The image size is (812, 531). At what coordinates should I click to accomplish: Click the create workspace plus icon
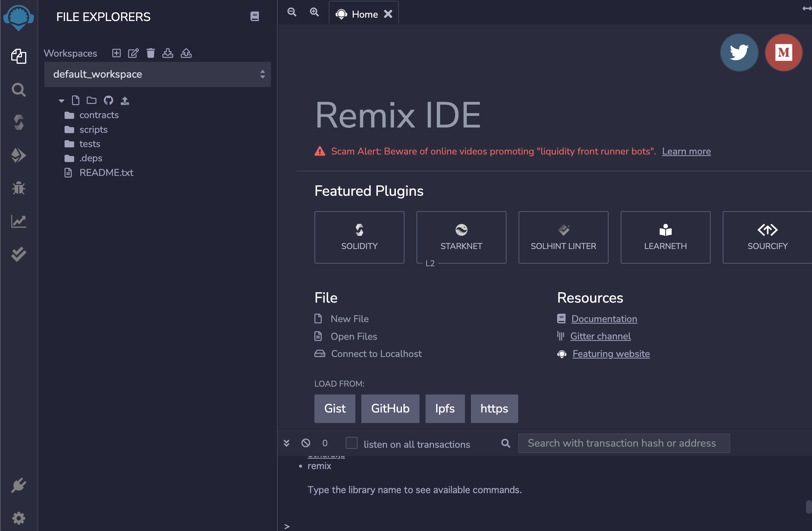pyautogui.click(x=116, y=53)
